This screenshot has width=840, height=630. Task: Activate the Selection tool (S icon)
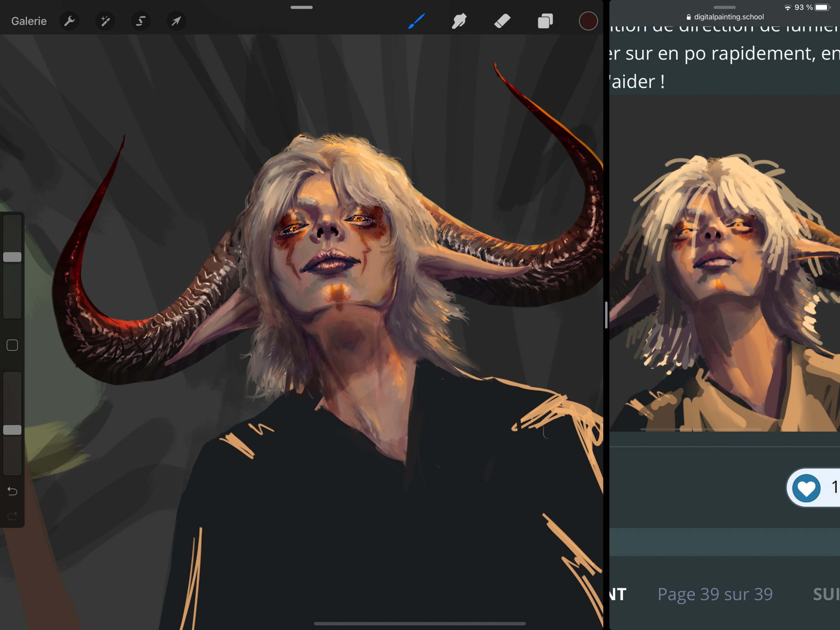pos(141,21)
